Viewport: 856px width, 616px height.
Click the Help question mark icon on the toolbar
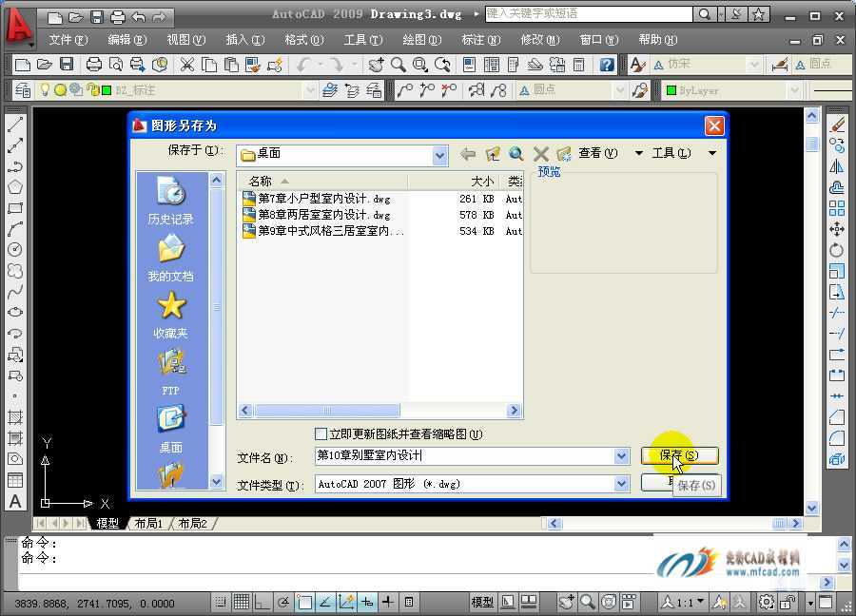click(607, 65)
